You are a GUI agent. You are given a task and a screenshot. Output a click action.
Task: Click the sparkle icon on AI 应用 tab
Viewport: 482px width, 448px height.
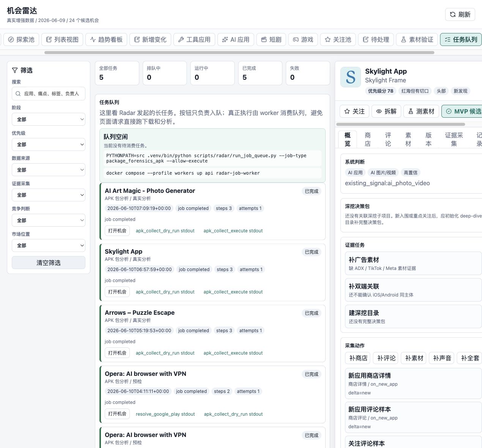pos(225,39)
